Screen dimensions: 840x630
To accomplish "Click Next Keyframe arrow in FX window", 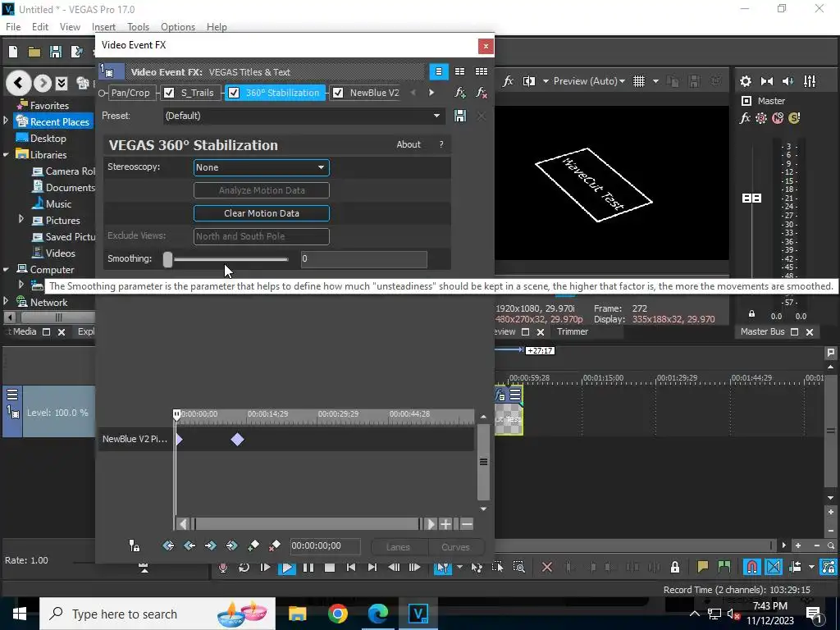I will click(x=211, y=546).
